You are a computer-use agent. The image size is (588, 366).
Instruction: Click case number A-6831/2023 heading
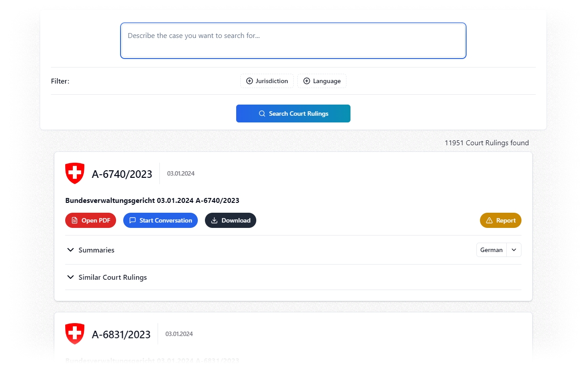click(121, 334)
